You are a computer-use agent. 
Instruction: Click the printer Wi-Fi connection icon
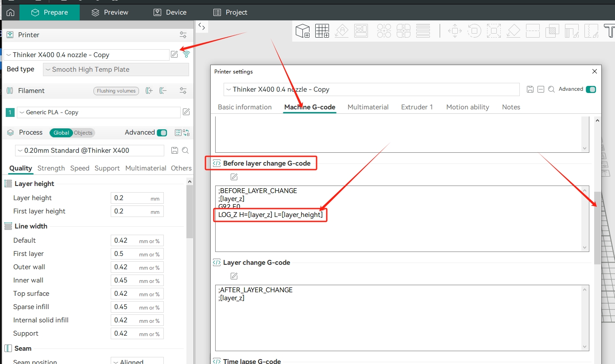pos(186,54)
